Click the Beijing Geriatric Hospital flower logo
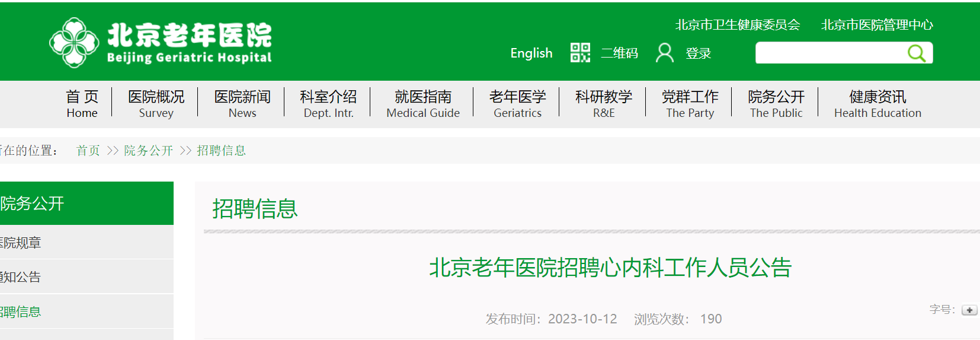 74,42
